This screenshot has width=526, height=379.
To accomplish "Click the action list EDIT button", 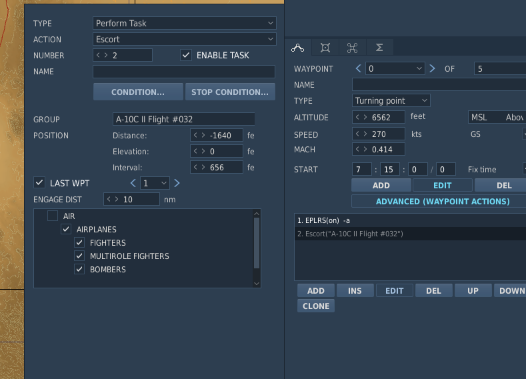I will pyautogui.click(x=394, y=291).
